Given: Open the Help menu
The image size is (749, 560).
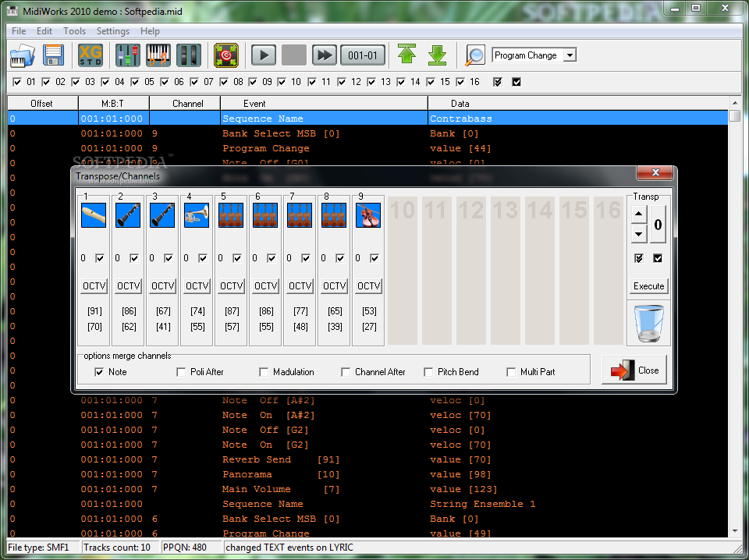Looking at the screenshot, I should click(150, 31).
